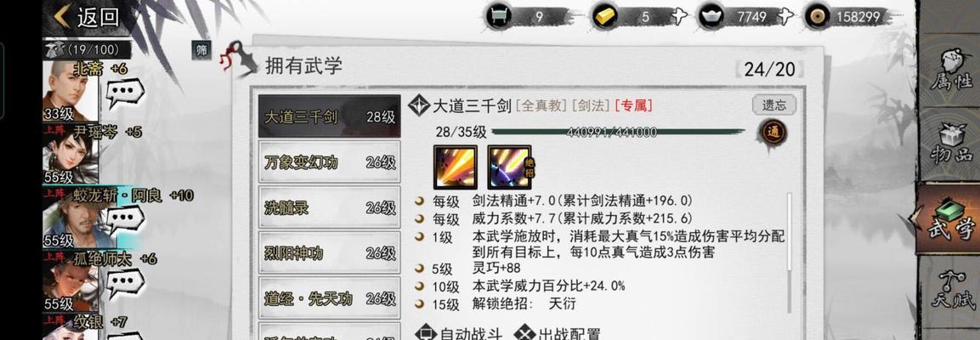This screenshot has width=980, height=340.
Task: Add gold bars with plus icon
Action: tap(679, 17)
